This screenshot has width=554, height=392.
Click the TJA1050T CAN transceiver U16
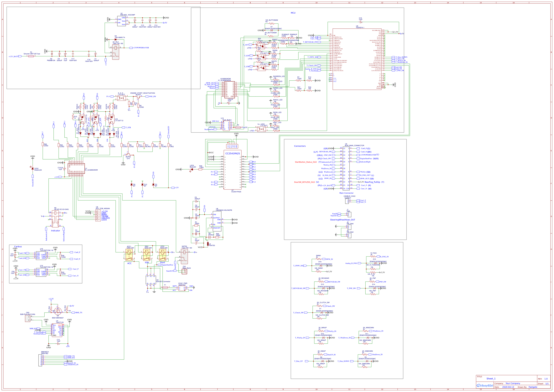click(41, 256)
